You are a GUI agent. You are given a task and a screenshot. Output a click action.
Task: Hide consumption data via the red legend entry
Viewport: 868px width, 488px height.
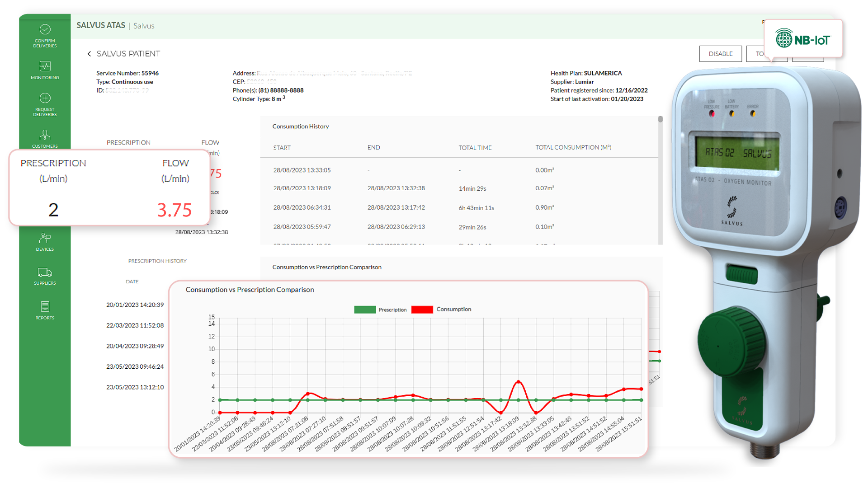coord(422,310)
